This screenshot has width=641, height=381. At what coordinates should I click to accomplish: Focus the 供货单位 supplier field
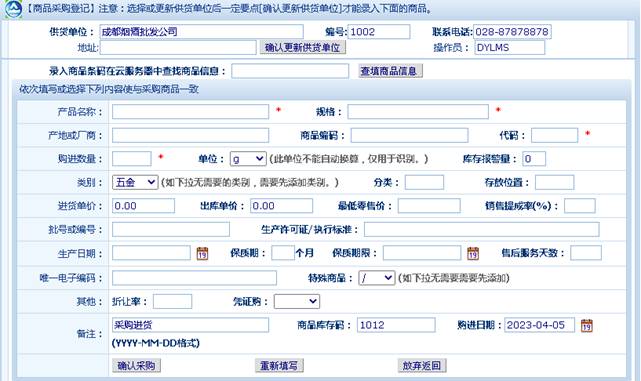(x=202, y=32)
